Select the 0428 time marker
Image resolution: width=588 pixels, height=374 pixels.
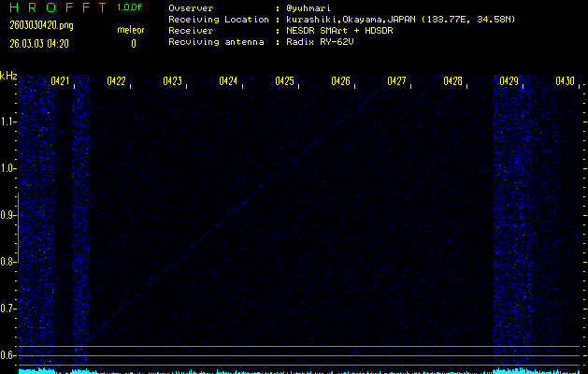pos(452,81)
